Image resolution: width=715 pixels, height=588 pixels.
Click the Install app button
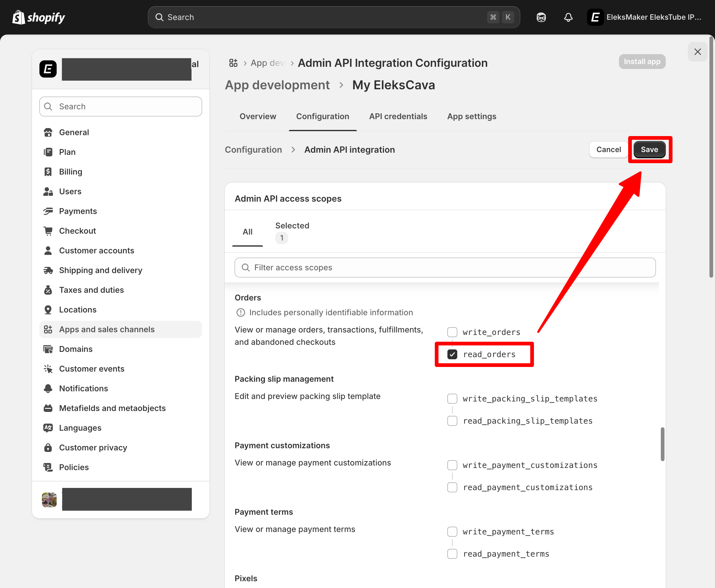[x=642, y=61]
